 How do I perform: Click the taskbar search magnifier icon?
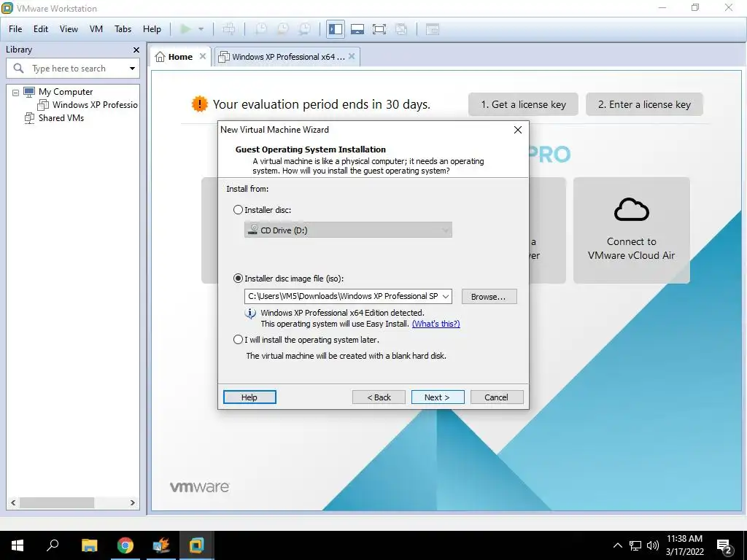[53, 545]
